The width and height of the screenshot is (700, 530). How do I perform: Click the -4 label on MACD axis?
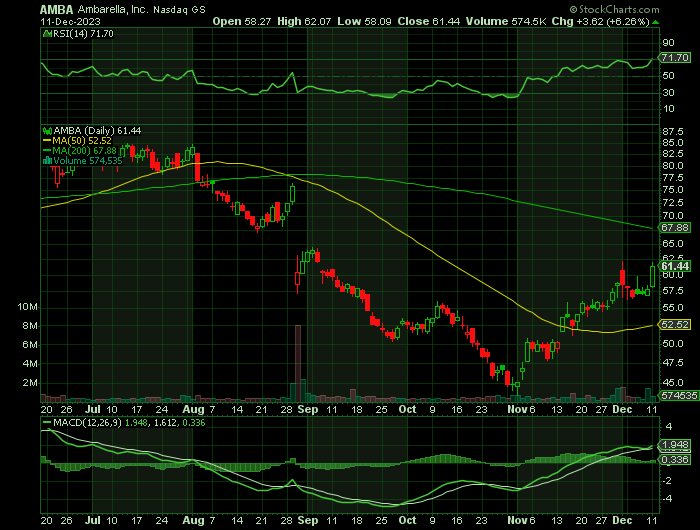[x=668, y=499]
